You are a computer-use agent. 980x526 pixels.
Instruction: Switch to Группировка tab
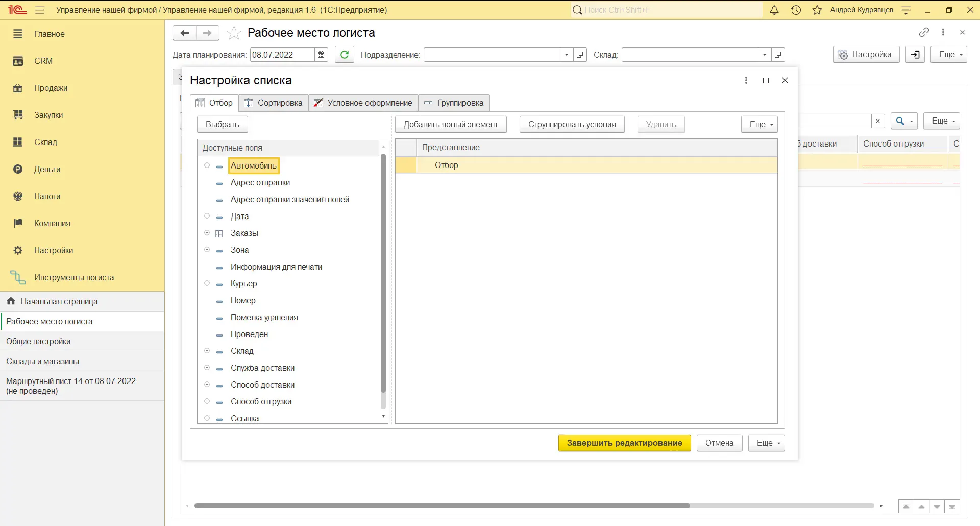454,103
